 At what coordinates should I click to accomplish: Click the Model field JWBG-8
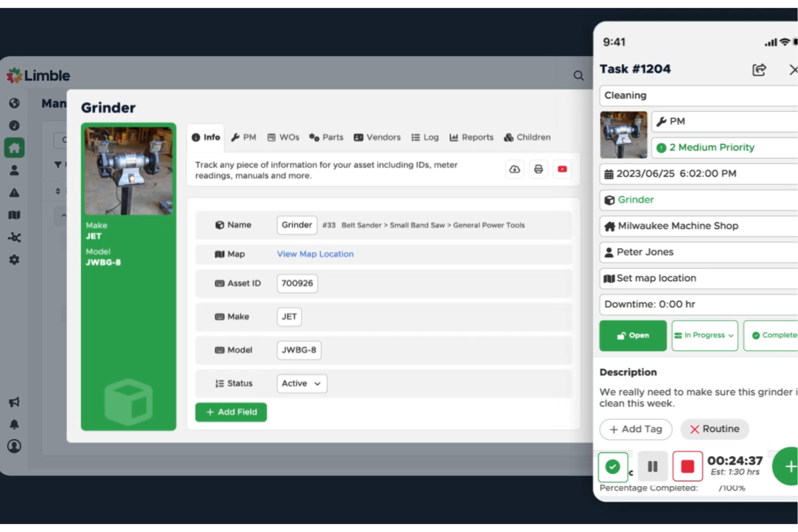click(x=299, y=350)
